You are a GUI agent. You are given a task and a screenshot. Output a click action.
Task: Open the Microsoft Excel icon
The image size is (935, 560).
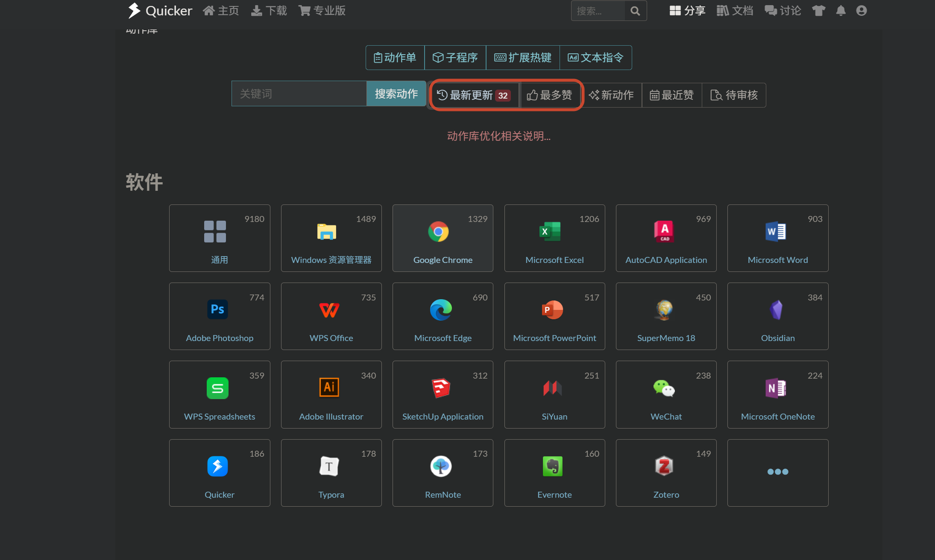pyautogui.click(x=550, y=232)
